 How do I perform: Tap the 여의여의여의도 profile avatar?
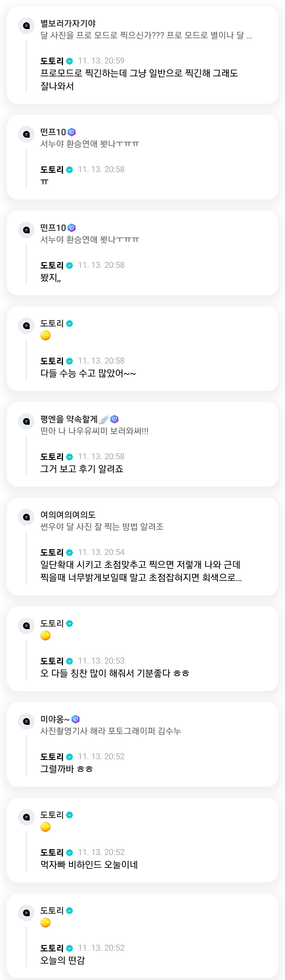click(26, 517)
